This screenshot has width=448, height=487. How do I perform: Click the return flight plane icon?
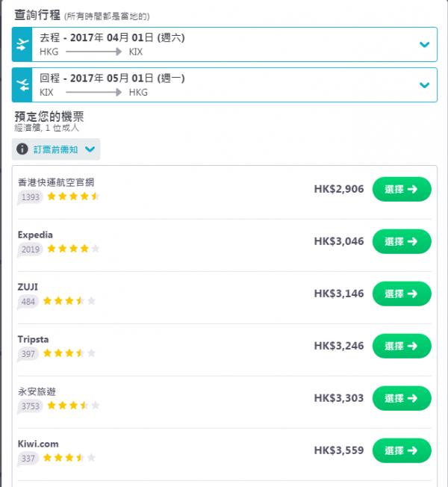pyautogui.click(x=22, y=85)
